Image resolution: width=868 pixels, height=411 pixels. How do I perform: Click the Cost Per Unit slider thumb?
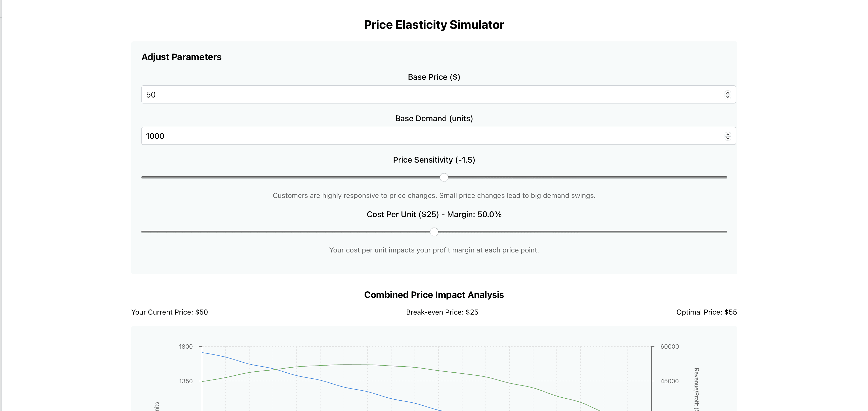[x=434, y=232]
